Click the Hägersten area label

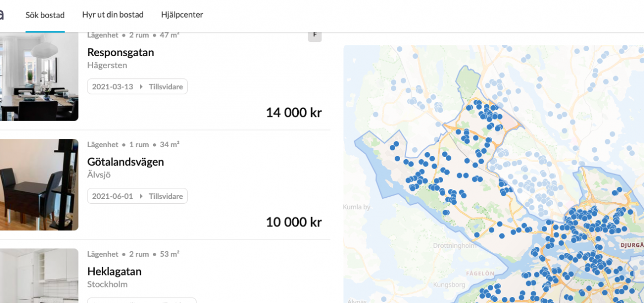107,66
